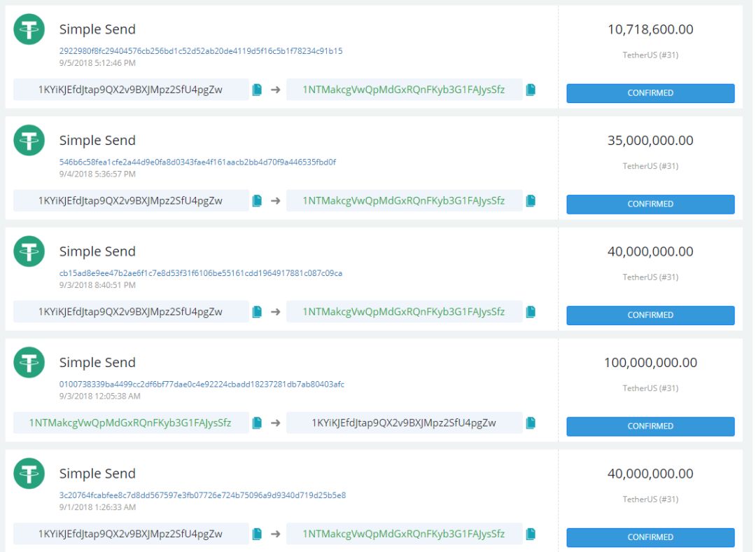Viewport: 756px width, 552px height.
Task: Click Simple Send title dated 9/3/2018 8:40:51 PM
Action: 97,251
